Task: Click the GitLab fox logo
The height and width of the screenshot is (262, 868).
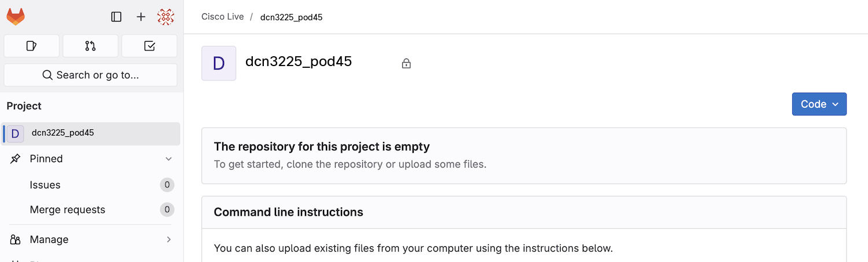Action: coord(16,17)
